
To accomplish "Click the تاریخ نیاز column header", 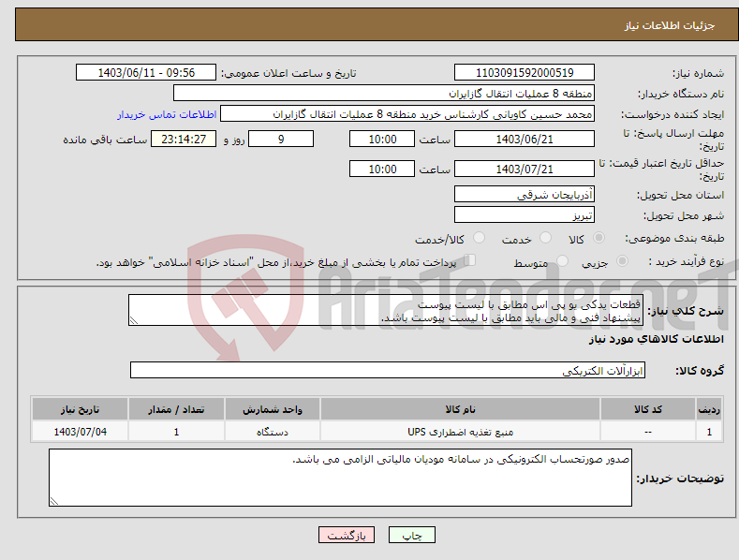I will [x=81, y=409].
